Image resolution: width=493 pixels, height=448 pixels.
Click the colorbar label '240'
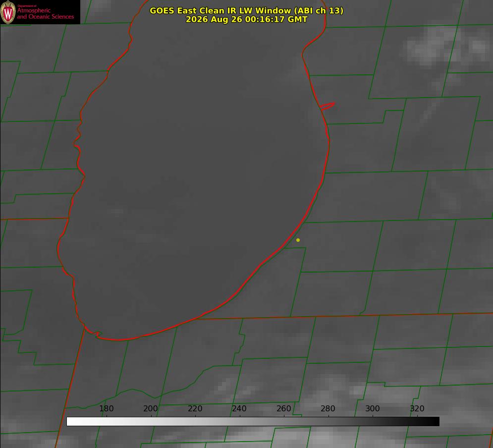click(239, 408)
